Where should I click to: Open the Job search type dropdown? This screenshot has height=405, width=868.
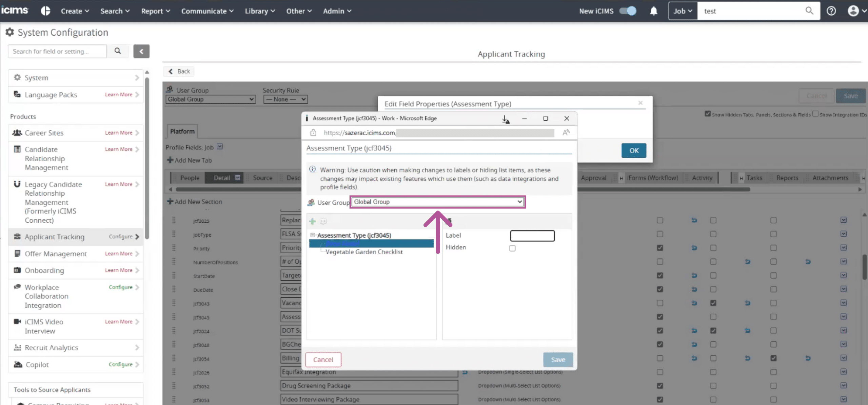tap(683, 11)
